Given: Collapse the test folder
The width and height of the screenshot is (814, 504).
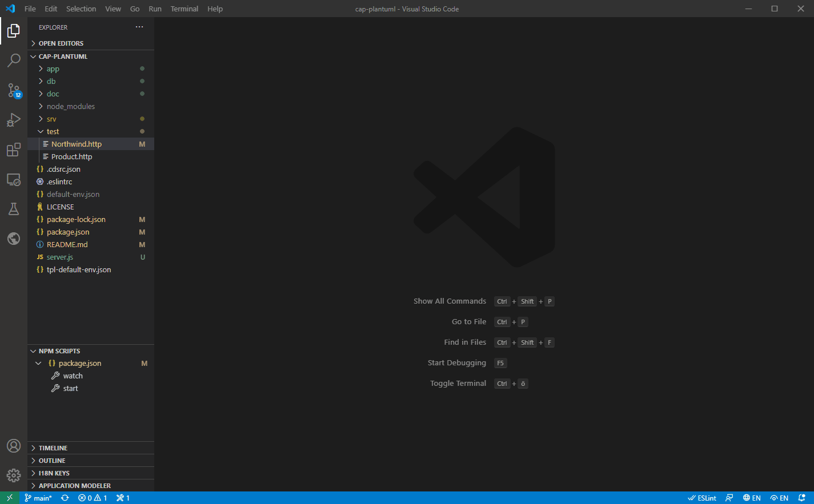Looking at the screenshot, I should (x=91, y=131).
